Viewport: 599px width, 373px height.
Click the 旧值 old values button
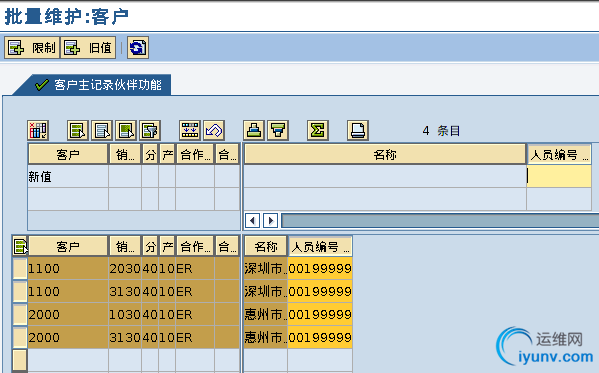tap(88, 48)
